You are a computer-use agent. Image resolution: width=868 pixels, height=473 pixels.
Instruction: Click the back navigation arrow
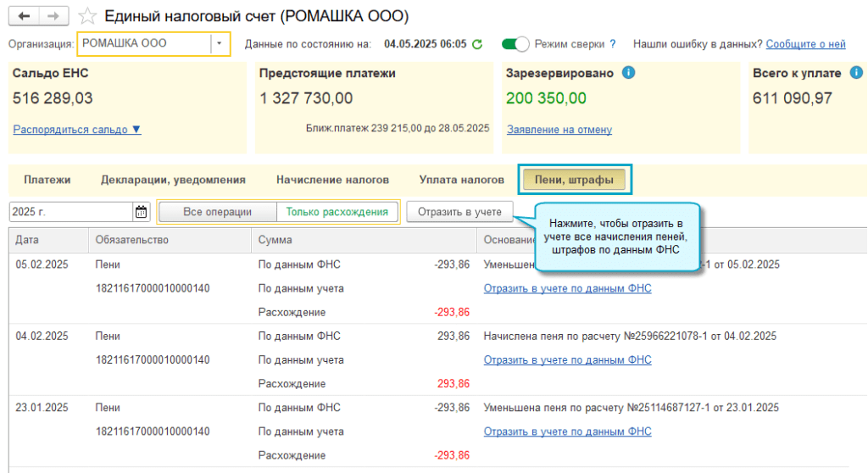pyautogui.click(x=25, y=16)
